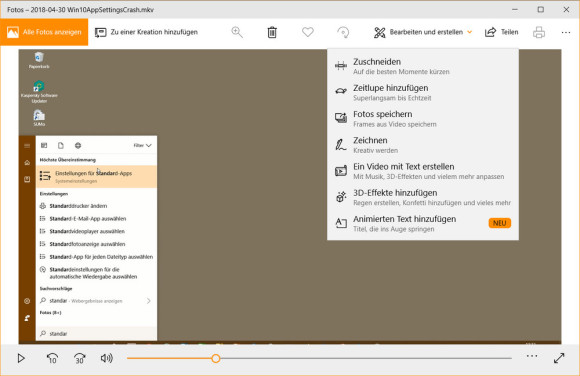Click the settings gear icon in search sidebar
580x376 pixels.
[x=27, y=301]
